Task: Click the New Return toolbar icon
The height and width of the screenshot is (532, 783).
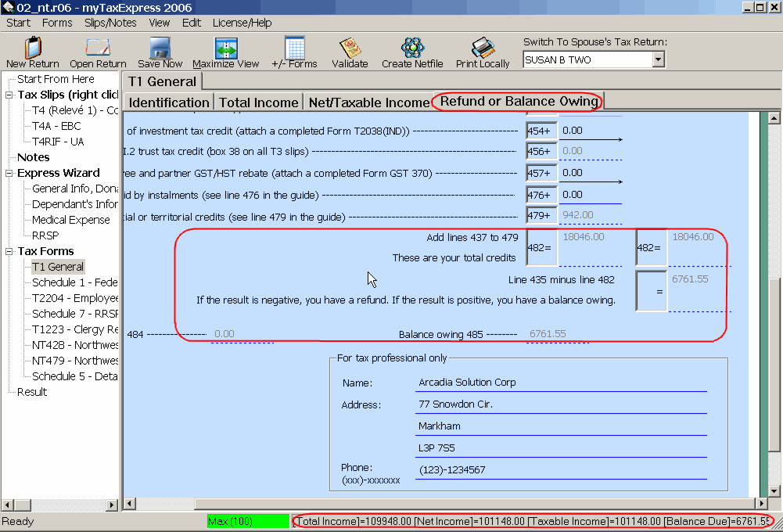Action: 32,49
